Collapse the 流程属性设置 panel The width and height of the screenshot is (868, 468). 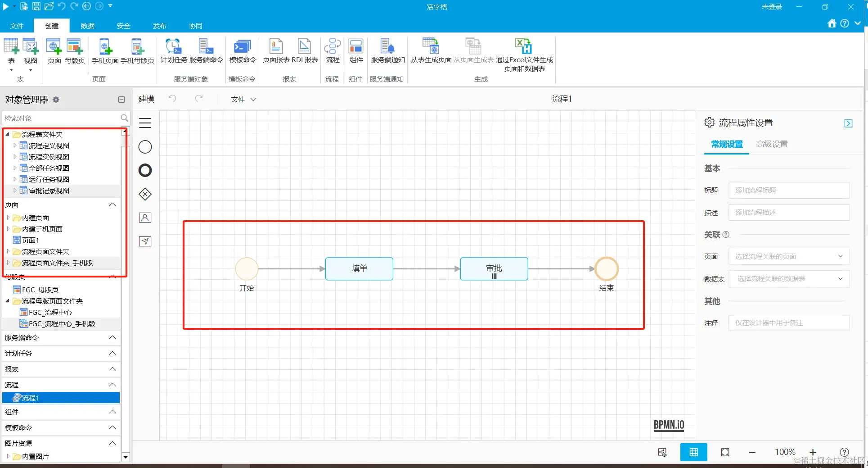(848, 123)
